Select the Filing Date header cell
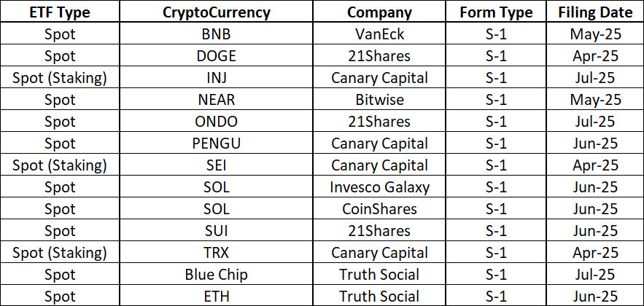The height and width of the screenshot is (306, 644). (595, 12)
